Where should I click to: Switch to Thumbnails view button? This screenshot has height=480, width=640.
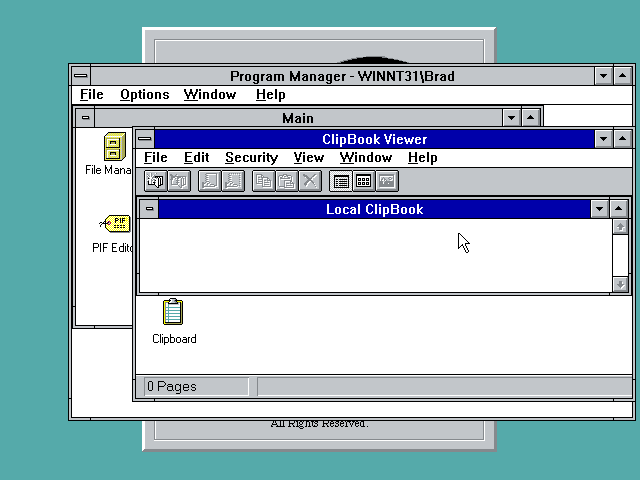(x=364, y=181)
